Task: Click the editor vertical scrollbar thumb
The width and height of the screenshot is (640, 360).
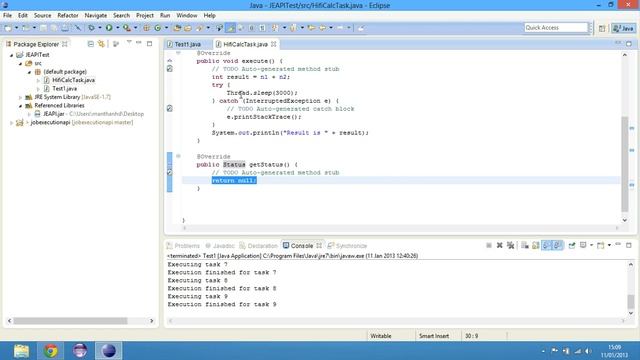Action: [x=624, y=164]
